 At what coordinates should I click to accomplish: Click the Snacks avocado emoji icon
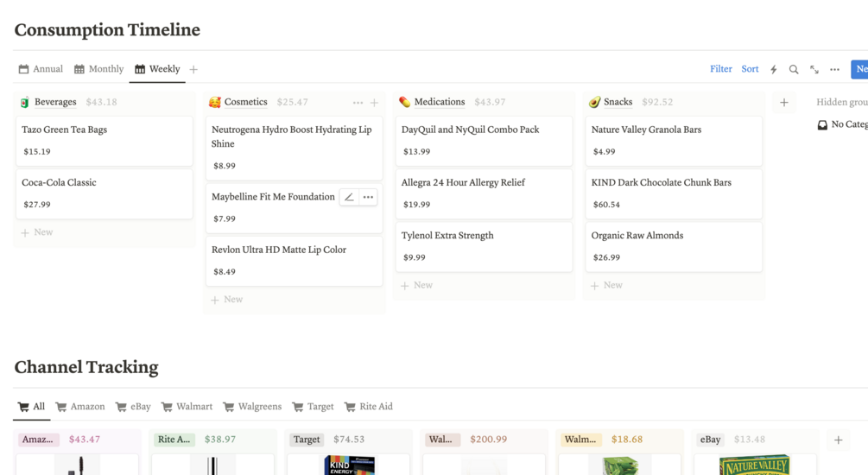point(594,102)
